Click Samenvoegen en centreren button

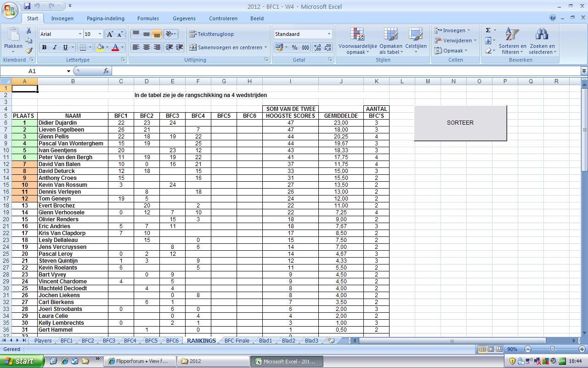click(227, 47)
